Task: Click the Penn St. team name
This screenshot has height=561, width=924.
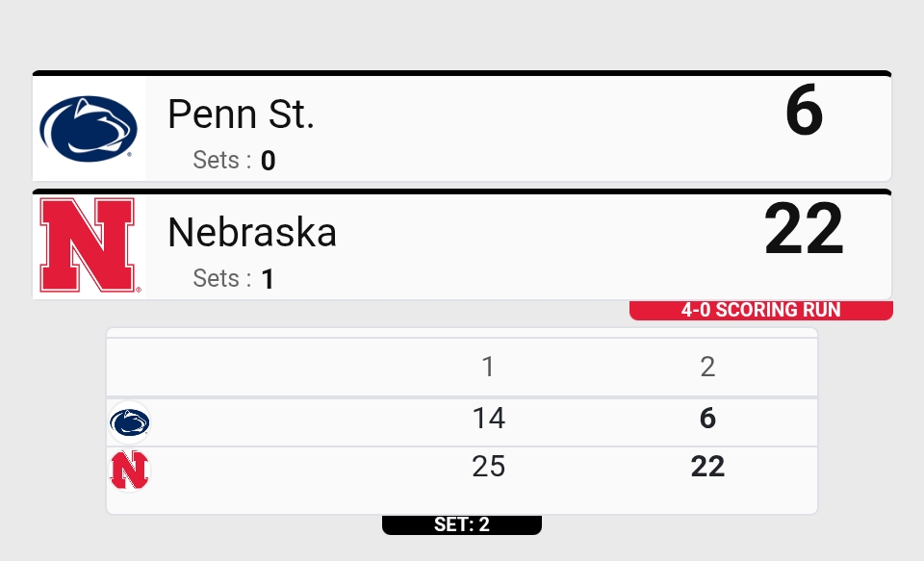Action: click(x=242, y=115)
